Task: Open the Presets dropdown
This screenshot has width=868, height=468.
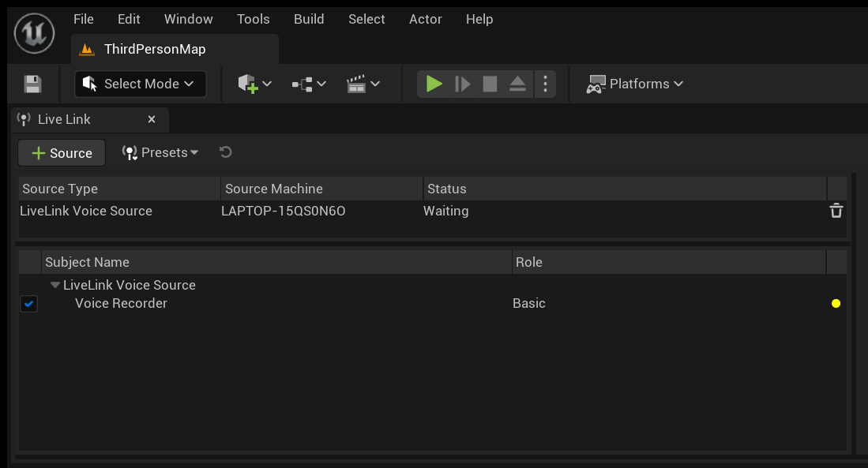Action: 160,152
